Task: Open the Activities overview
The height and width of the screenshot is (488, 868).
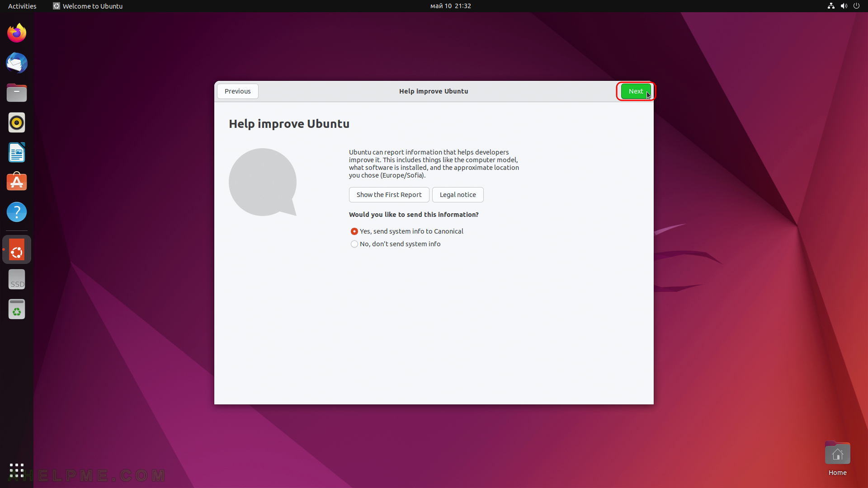Action: pos(22,6)
